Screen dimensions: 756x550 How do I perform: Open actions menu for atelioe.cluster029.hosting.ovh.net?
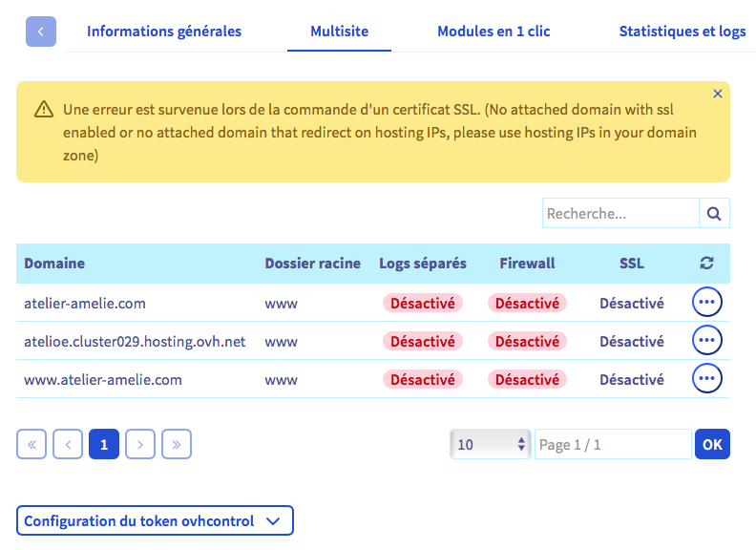tap(707, 341)
